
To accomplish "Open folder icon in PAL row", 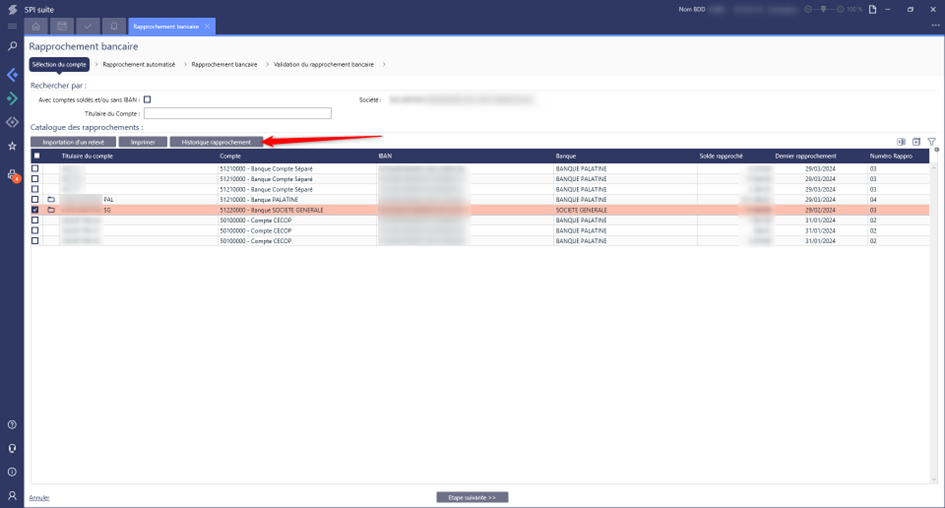I will click(51, 199).
